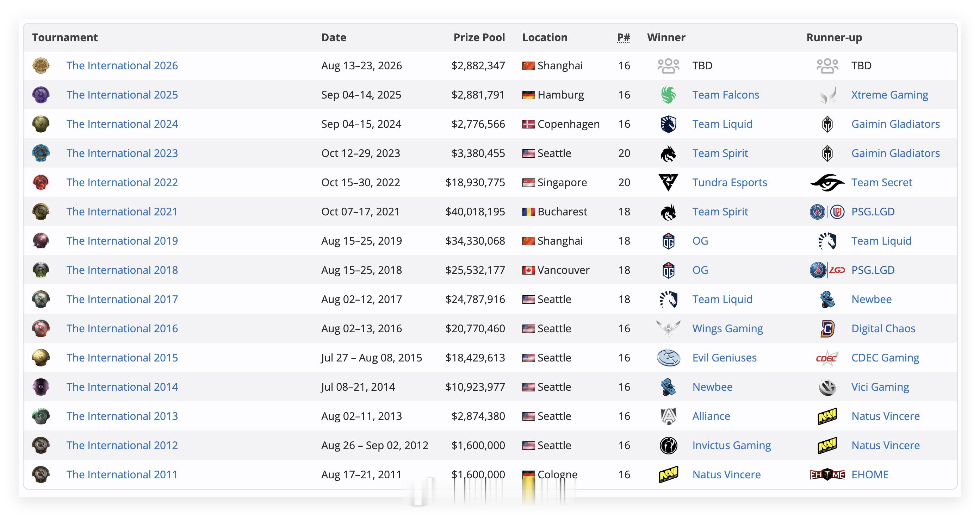Click Newbee logo in 2014 winner column

coord(669,387)
